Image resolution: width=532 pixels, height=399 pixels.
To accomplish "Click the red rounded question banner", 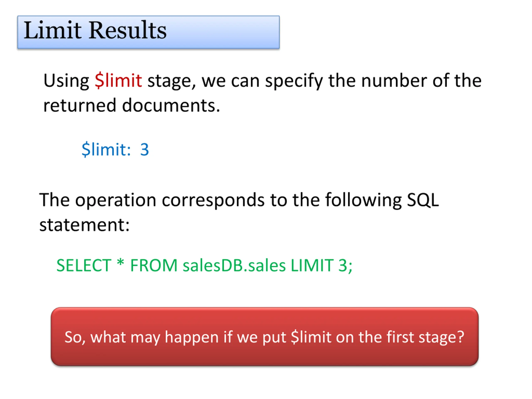I will (265, 337).
